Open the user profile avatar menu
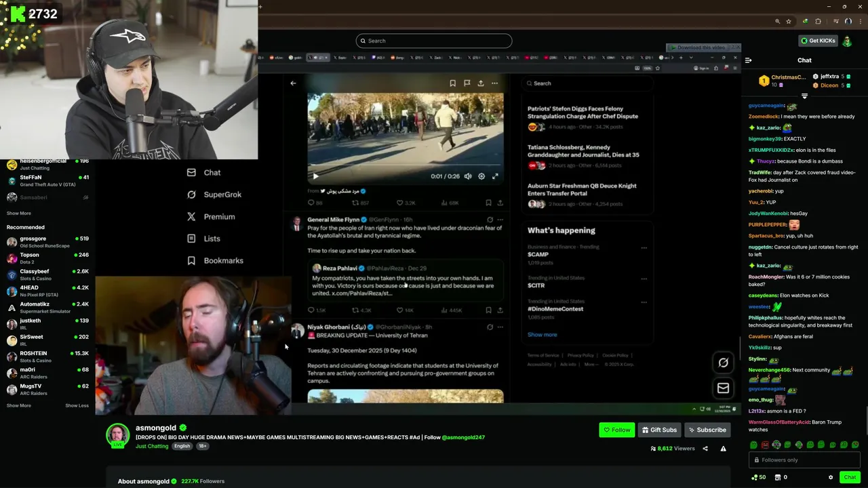Viewport: 868px width, 488px height. coord(847,41)
